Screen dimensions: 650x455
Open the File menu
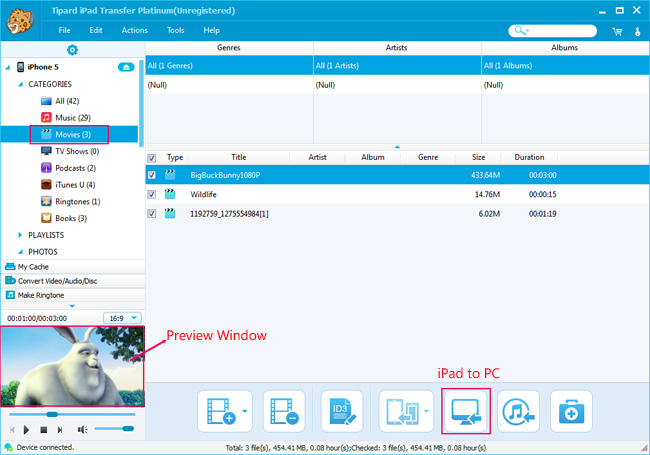(x=64, y=30)
